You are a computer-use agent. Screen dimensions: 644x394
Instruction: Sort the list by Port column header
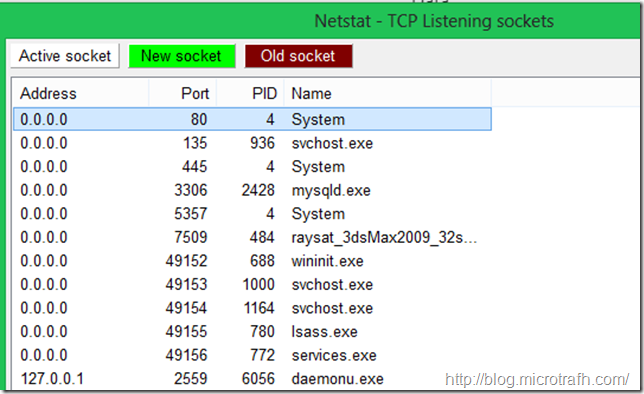[183, 94]
